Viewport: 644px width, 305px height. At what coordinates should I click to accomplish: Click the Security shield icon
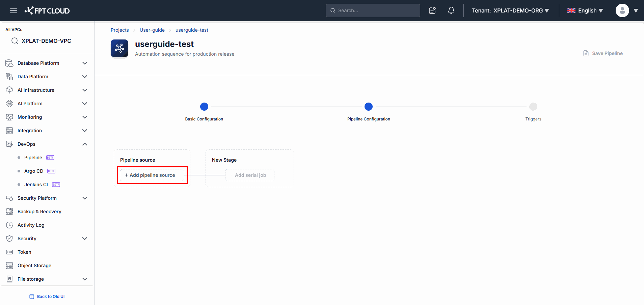click(x=9, y=239)
